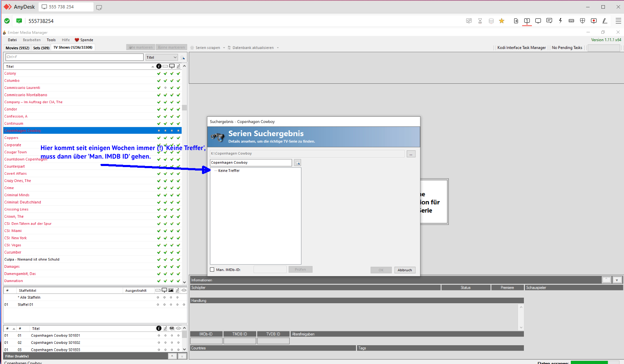Screen dimensions: 624x364
Task: Open the Tools menu
Action: (x=51, y=40)
